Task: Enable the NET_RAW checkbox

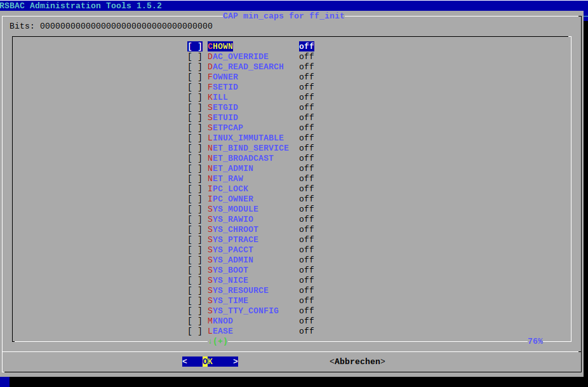Action: (195, 179)
